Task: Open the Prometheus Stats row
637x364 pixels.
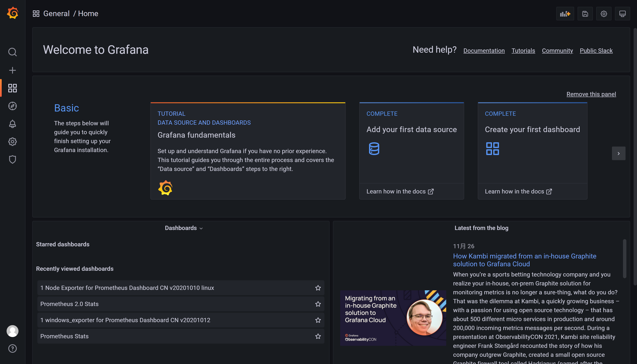Action: (x=181, y=336)
